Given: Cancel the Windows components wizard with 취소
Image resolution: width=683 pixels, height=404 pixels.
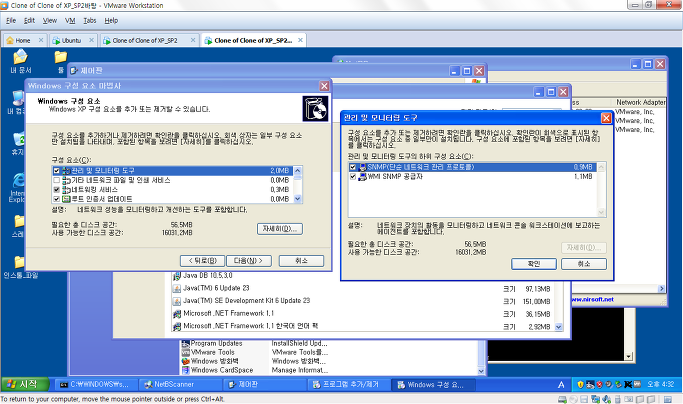Looking at the screenshot, I should click(x=301, y=261).
